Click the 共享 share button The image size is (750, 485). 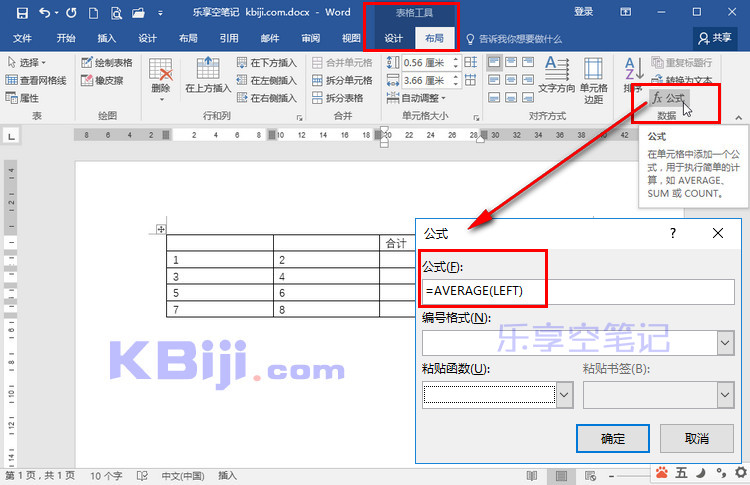coord(715,38)
